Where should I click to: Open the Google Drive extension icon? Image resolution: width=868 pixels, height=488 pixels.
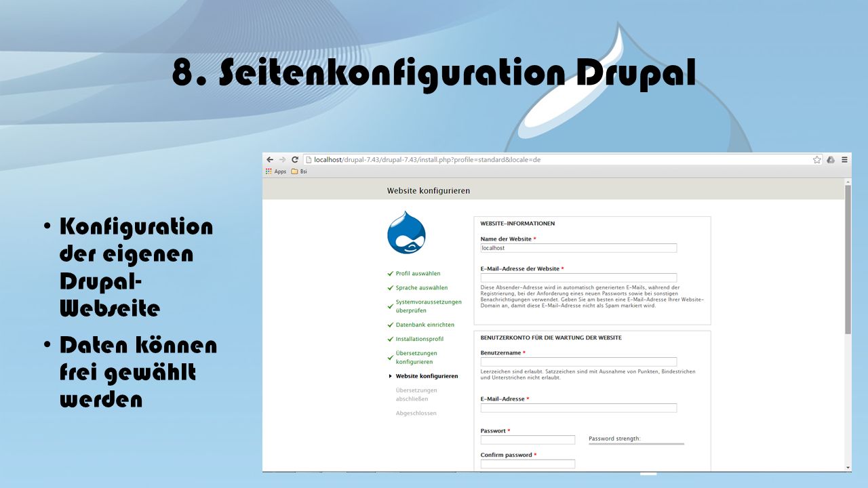[831, 160]
